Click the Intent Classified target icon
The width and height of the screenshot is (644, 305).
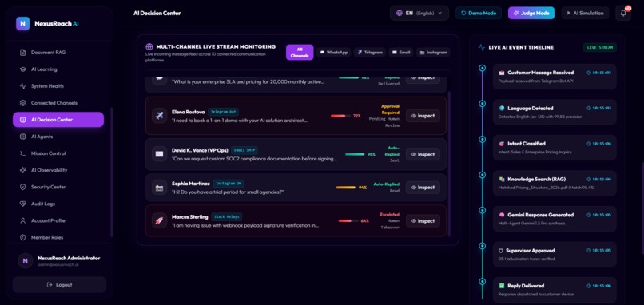pyautogui.click(x=502, y=144)
